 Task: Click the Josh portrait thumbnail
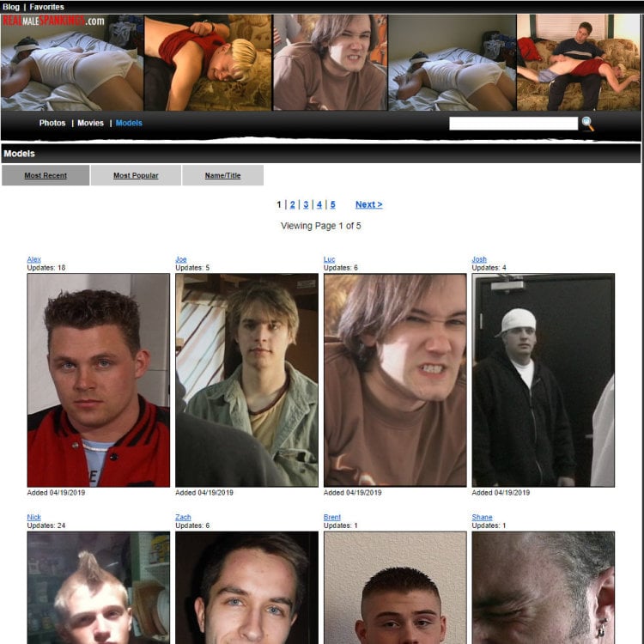[544, 380]
